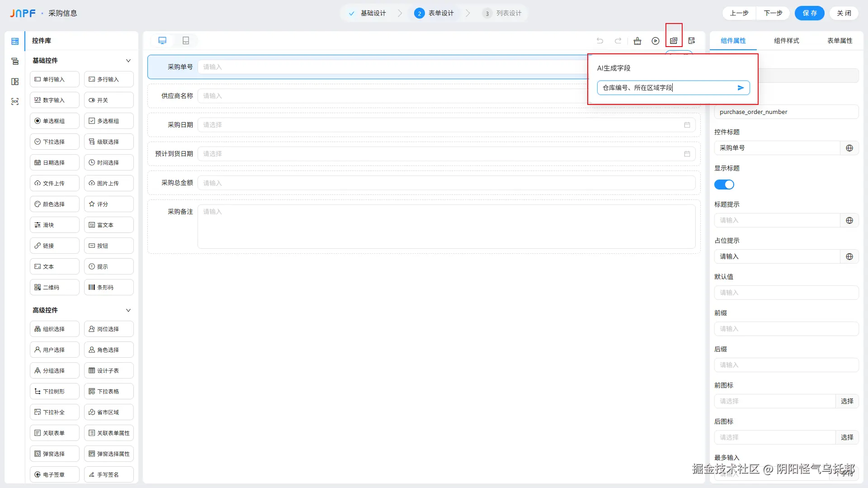This screenshot has width=868, height=488.
Task: Toggle the show title switch
Action: [724, 185]
